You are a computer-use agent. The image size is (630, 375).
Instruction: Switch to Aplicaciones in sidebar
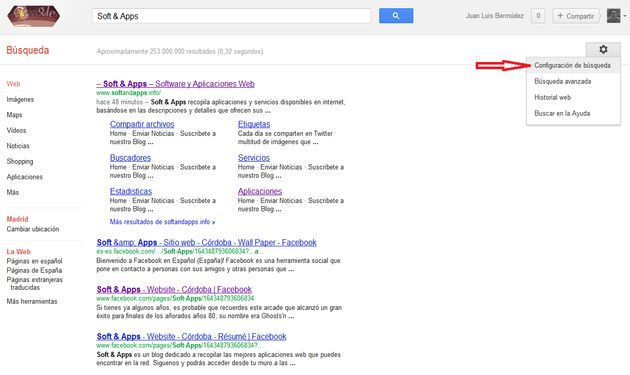25,177
